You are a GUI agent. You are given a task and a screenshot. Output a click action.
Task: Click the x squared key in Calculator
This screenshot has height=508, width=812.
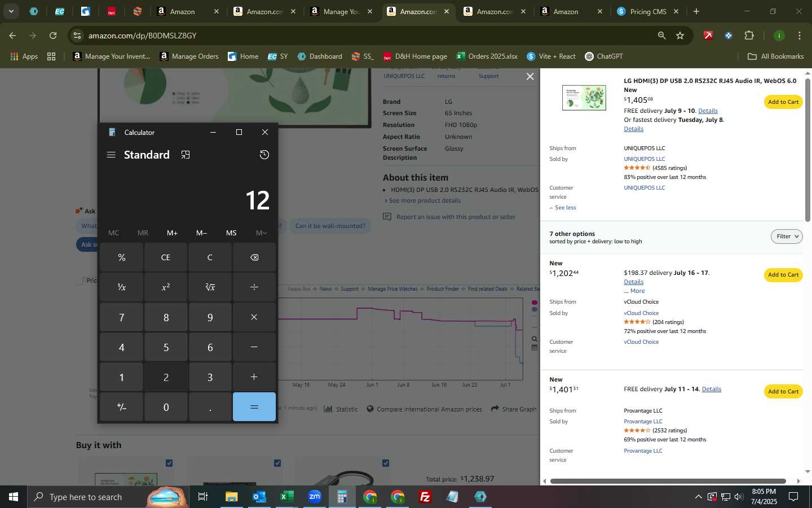pyautogui.click(x=166, y=287)
